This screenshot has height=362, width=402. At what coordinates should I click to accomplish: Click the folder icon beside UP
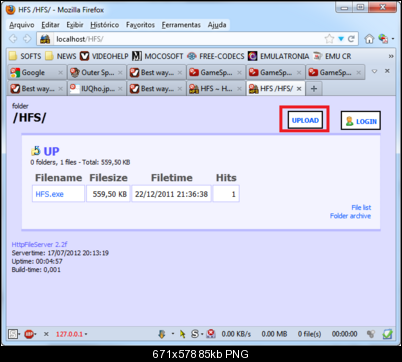point(36,151)
